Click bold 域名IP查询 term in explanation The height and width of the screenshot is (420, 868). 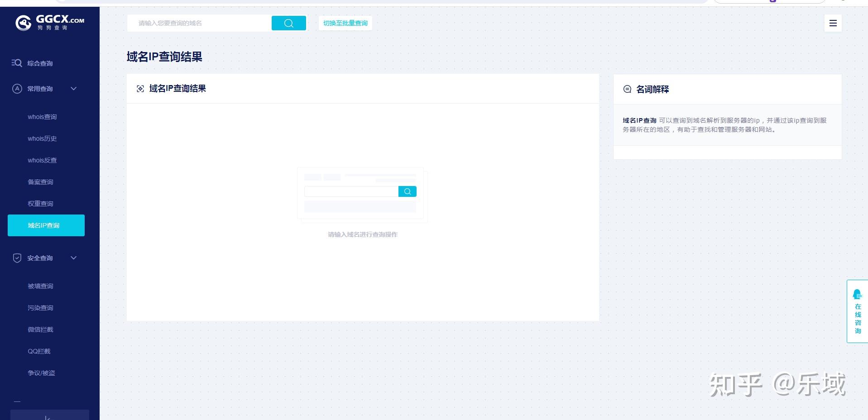tap(639, 120)
